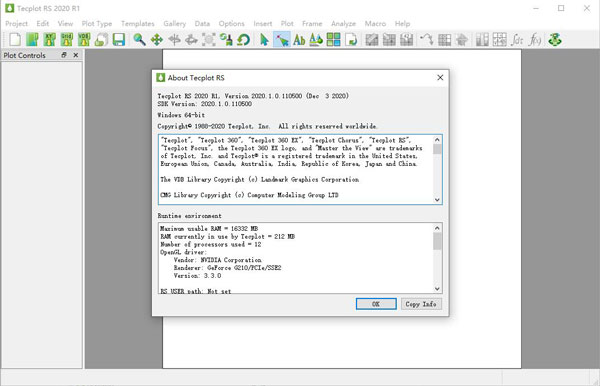This screenshot has height=386, width=600.
Task: Click Runtime environment scroll down arrow
Action: pyautogui.click(x=437, y=289)
